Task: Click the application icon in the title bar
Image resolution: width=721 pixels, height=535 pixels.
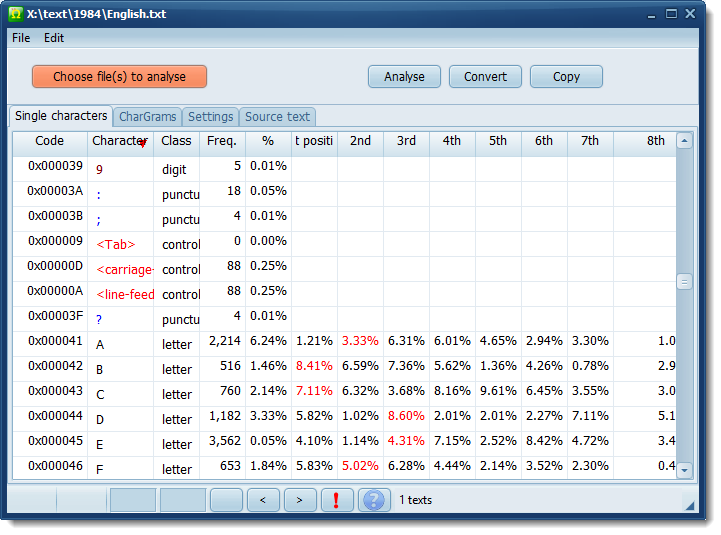Action: click(15, 14)
